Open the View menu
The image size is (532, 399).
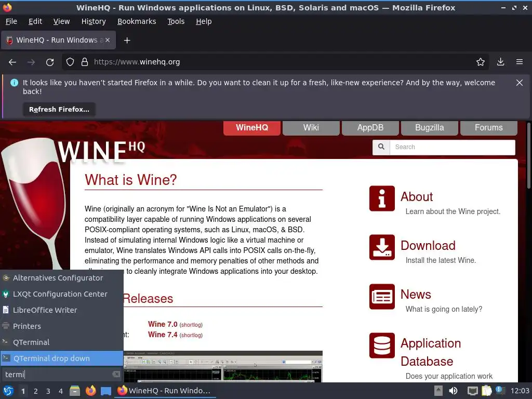(x=61, y=21)
